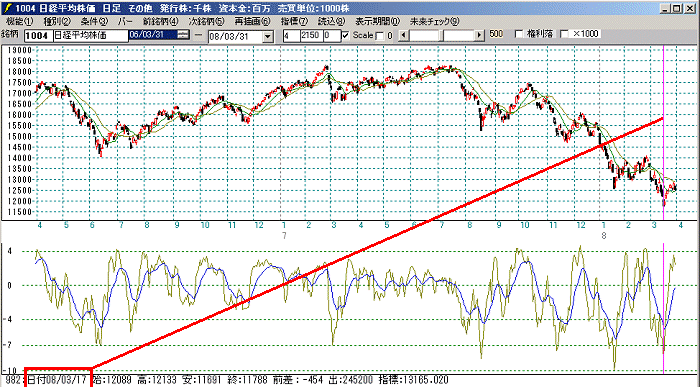Viewport: 700px width, 387px height.
Task: Click the 2150 parameter field
Action: tap(311, 36)
